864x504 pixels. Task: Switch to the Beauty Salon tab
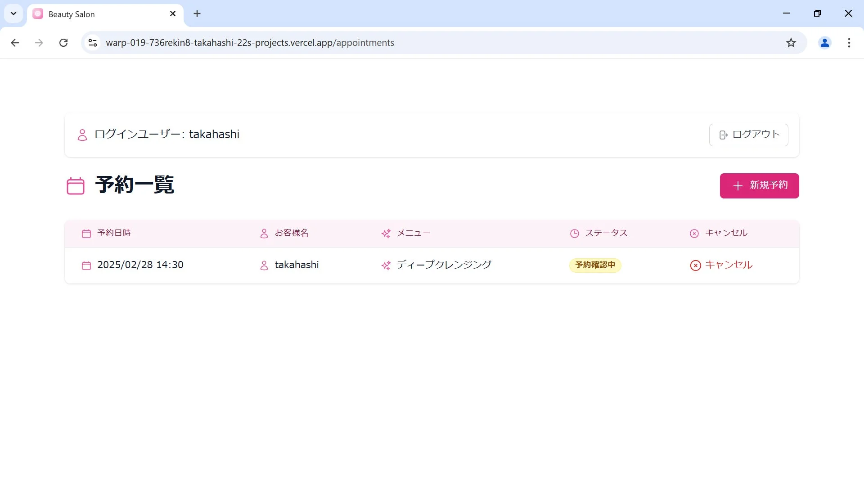(90, 14)
